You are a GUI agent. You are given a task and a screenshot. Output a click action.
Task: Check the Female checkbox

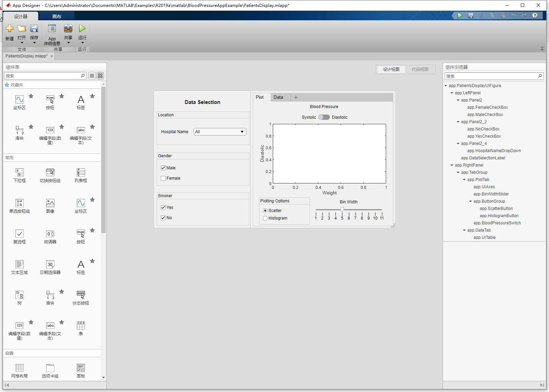pos(163,178)
